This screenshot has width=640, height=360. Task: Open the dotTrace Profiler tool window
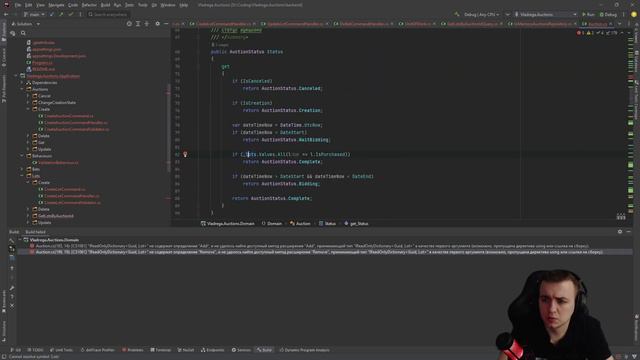(x=98, y=350)
